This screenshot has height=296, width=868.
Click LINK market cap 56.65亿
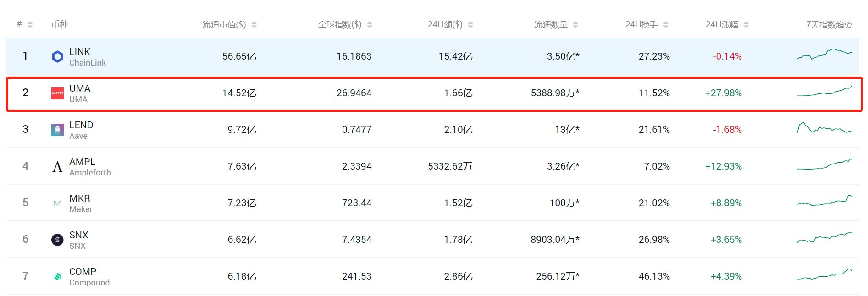coord(239,56)
